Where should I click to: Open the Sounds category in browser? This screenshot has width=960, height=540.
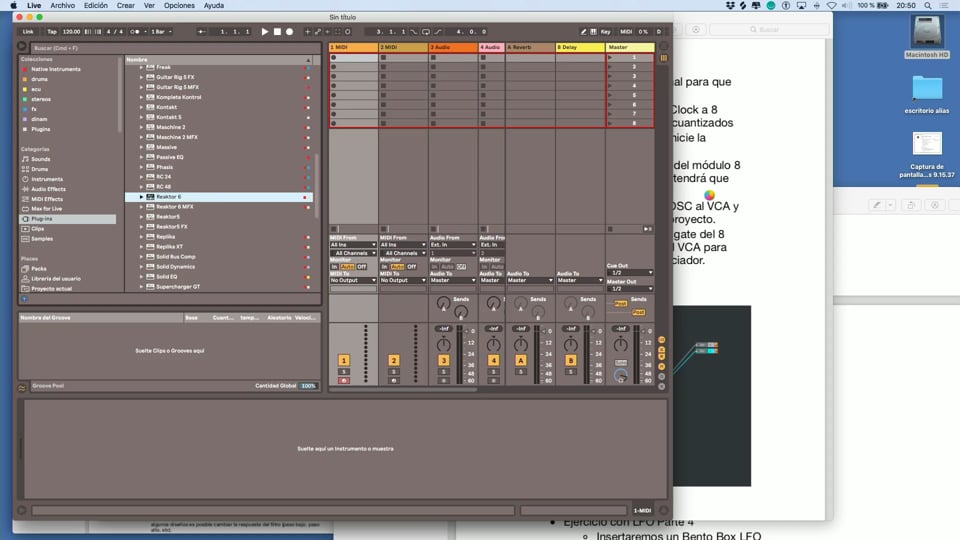tap(40, 159)
